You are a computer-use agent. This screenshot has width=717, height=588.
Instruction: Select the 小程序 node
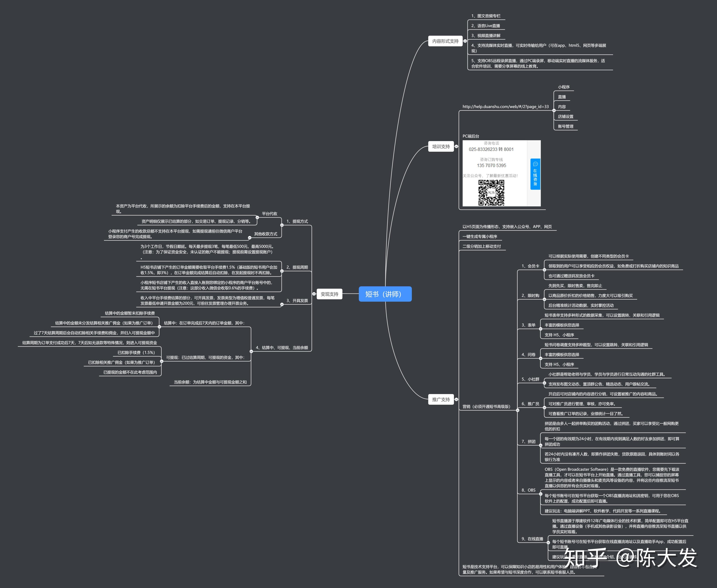tap(564, 87)
